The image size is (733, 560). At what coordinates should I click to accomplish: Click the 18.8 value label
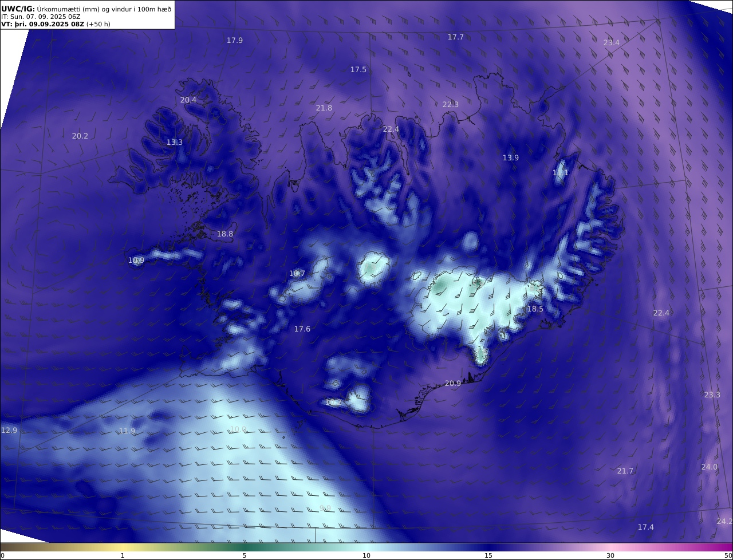[x=224, y=234]
